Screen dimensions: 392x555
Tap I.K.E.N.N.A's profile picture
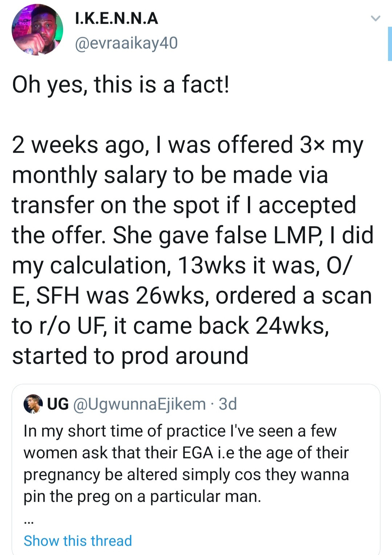(37, 30)
